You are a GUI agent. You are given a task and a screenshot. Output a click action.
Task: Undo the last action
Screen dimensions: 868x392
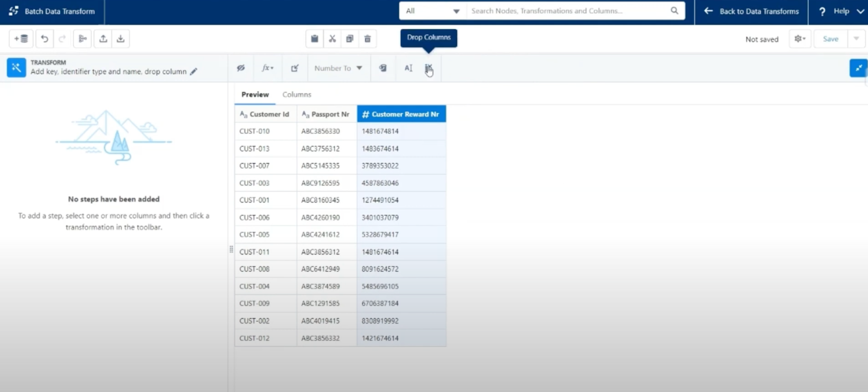[x=44, y=38]
